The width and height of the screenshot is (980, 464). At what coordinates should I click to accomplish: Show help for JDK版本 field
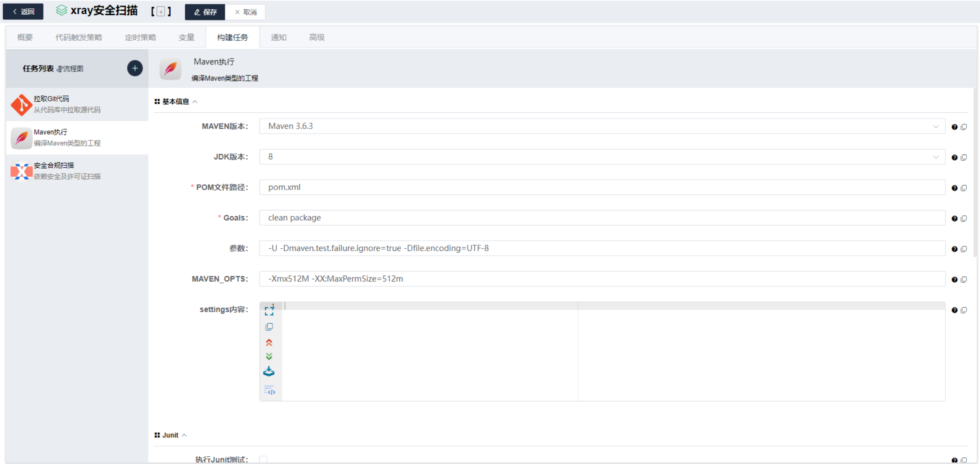954,158
